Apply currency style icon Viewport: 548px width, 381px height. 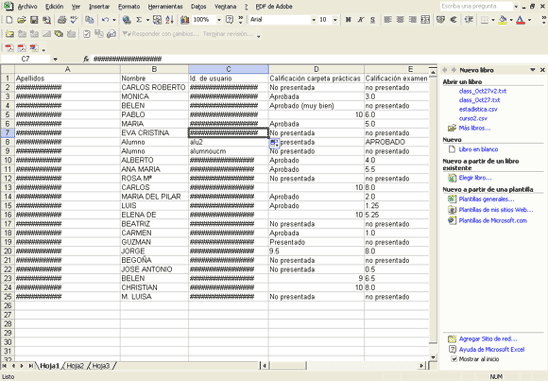click(441, 20)
